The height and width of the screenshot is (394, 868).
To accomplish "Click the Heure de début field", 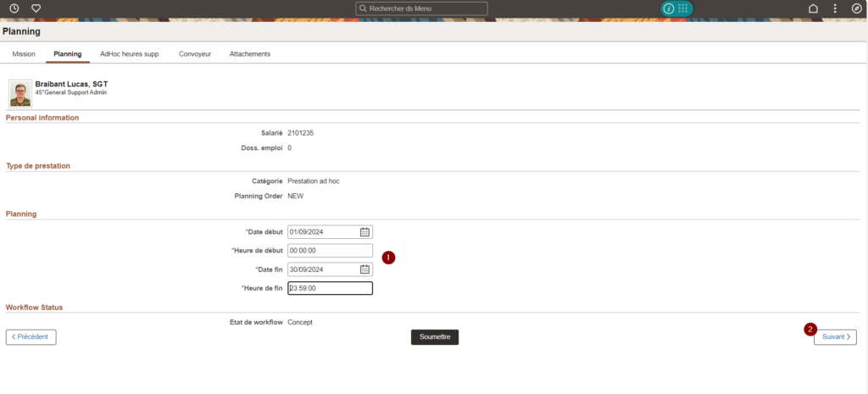I will [330, 251].
